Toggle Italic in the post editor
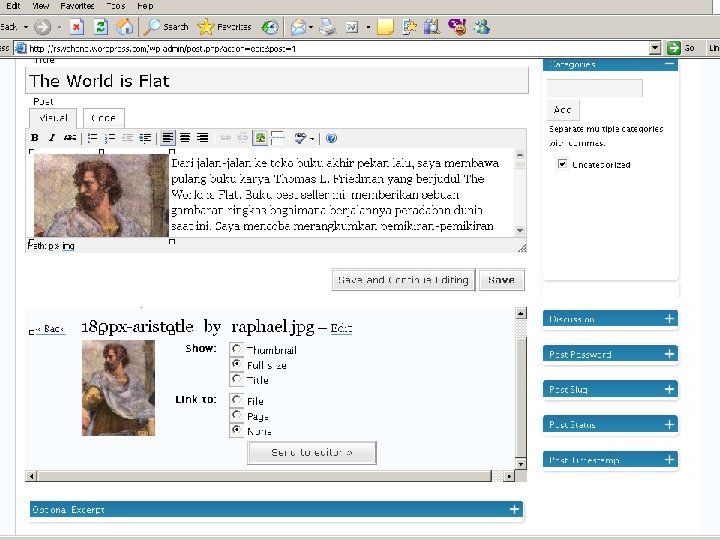720x540 pixels. 52,137
